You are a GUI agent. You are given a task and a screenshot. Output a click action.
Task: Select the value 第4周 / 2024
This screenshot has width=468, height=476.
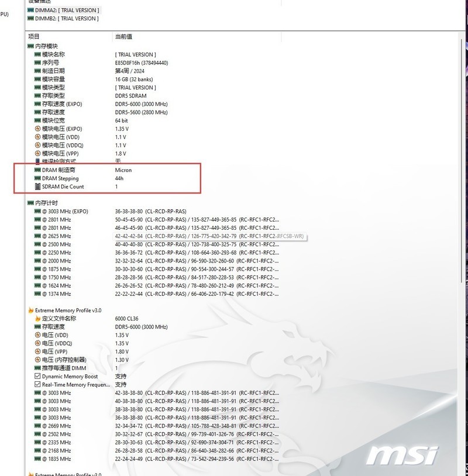[130, 71]
